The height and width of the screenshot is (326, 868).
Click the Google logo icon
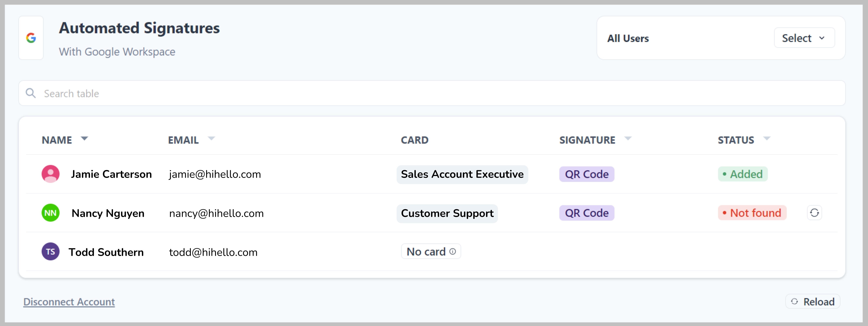(31, 38)
